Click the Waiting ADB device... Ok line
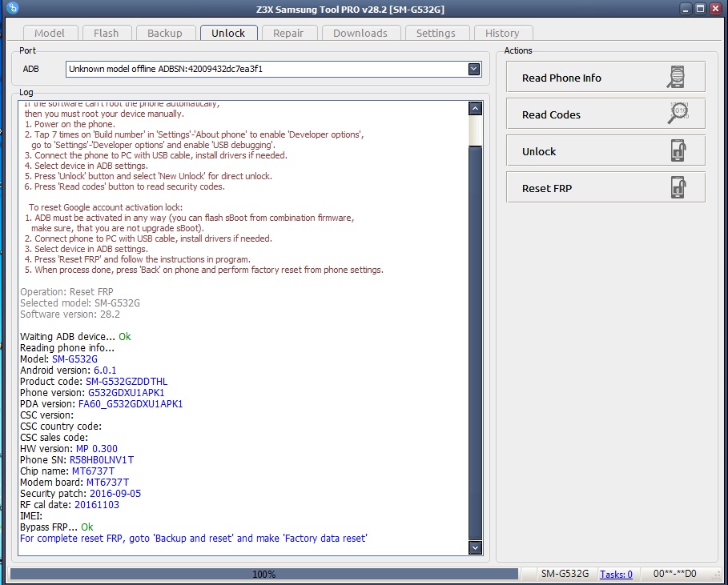The image size is (728, 585). click(75, 336)
